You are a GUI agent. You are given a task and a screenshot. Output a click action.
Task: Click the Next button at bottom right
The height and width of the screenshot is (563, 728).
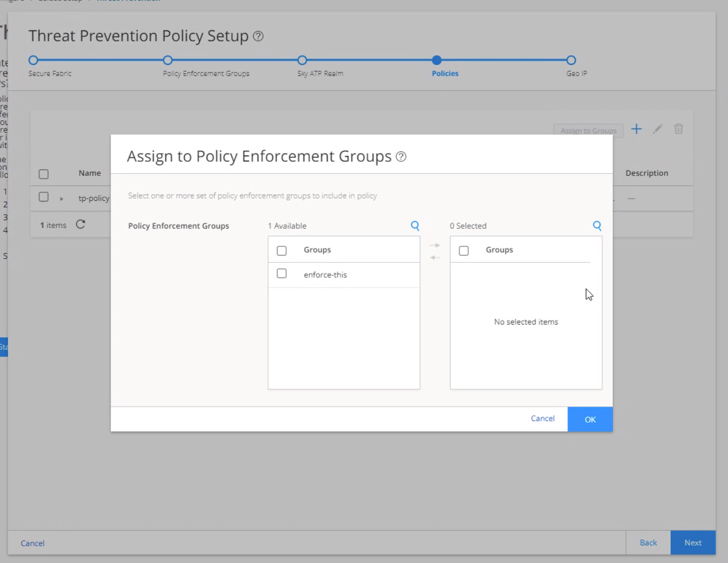693,543
